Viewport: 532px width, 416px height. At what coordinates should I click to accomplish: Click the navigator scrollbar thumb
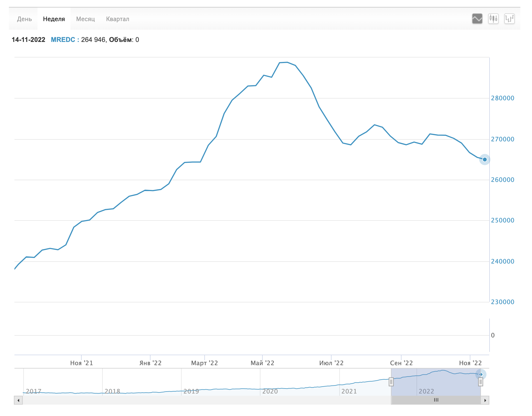coord(436,400)
